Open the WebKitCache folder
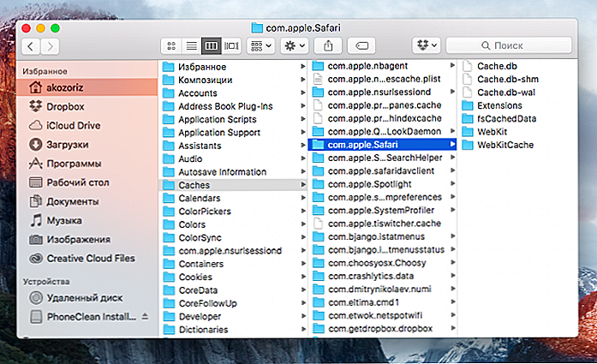Image resolution: width=597 pixels, height=364 pixels. 504,145
